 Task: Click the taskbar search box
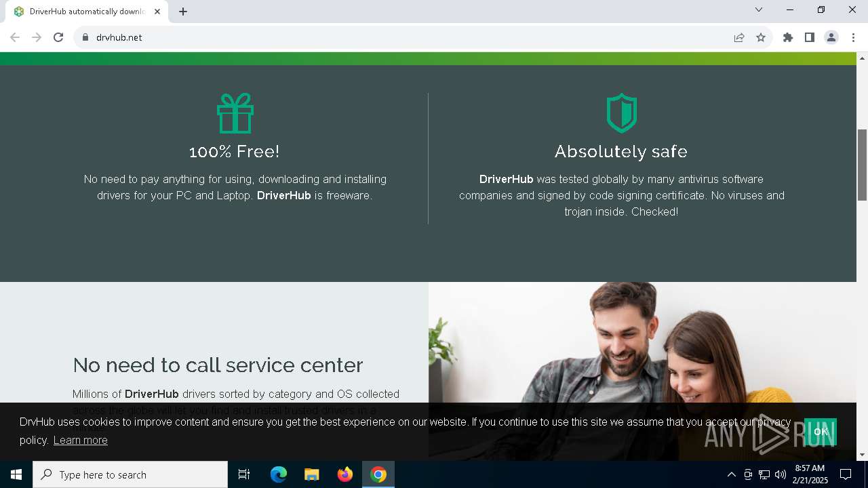[x=130, y=474]
